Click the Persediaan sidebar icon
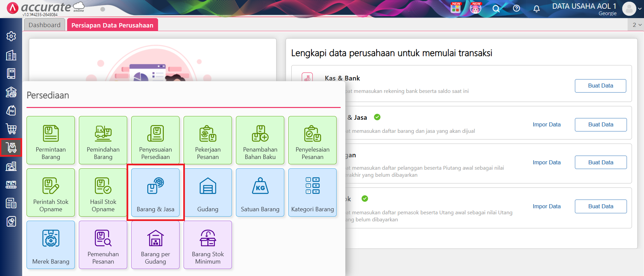This screenshot has height=276, width=644. (11, 147)
